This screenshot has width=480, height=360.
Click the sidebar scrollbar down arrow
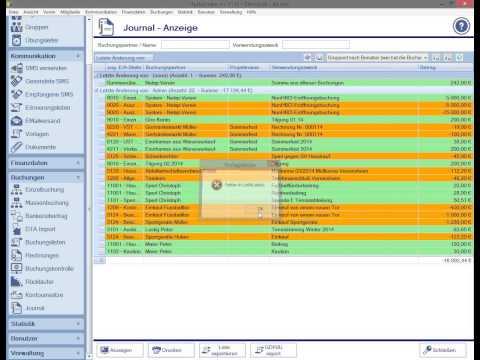coord(89,356)
